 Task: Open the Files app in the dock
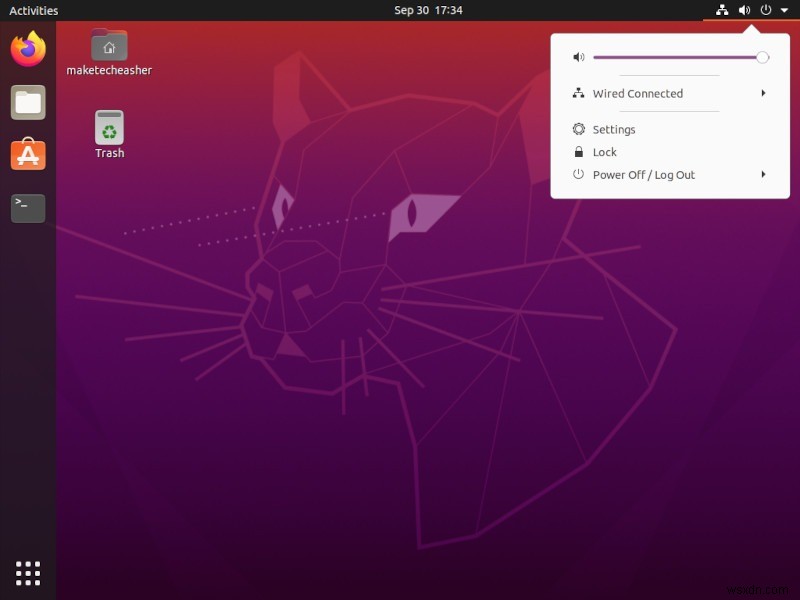(x=27, y=102)
